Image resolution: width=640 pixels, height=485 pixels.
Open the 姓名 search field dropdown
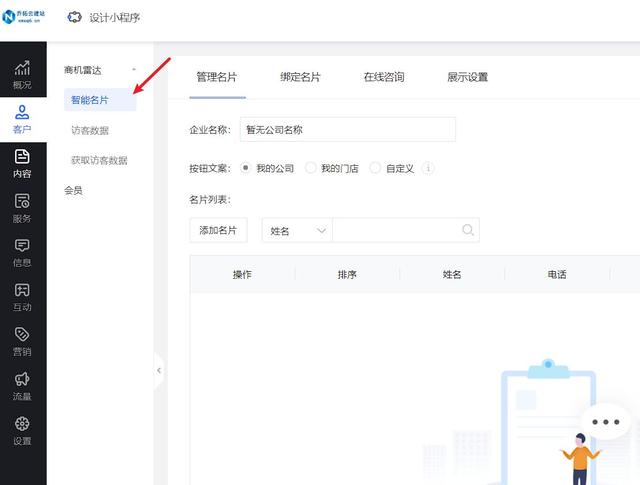tap(297, 230)
